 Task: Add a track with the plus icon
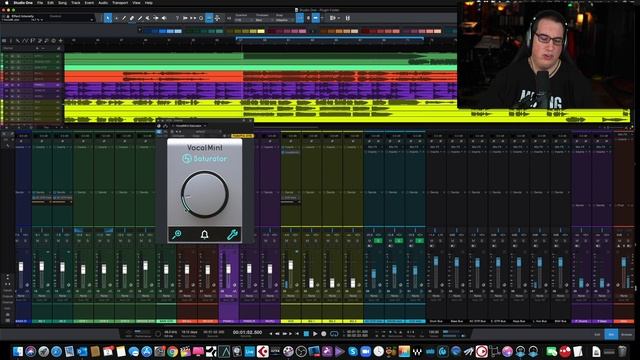tap(60, 40)
